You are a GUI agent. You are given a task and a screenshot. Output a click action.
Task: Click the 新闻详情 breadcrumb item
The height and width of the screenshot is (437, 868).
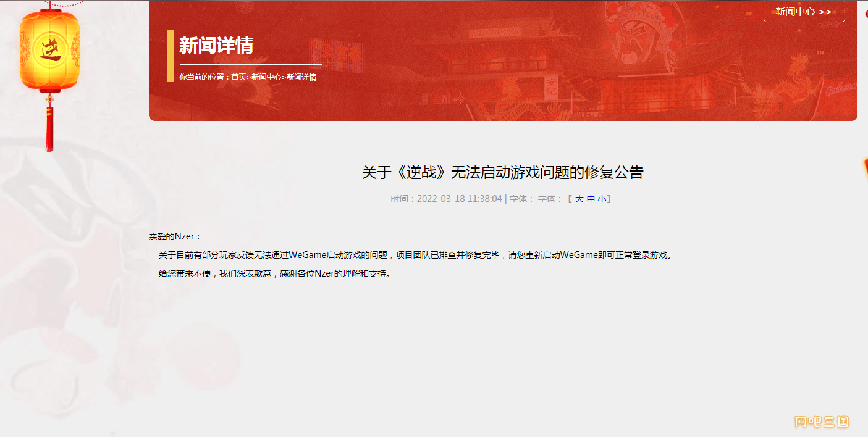301,77
